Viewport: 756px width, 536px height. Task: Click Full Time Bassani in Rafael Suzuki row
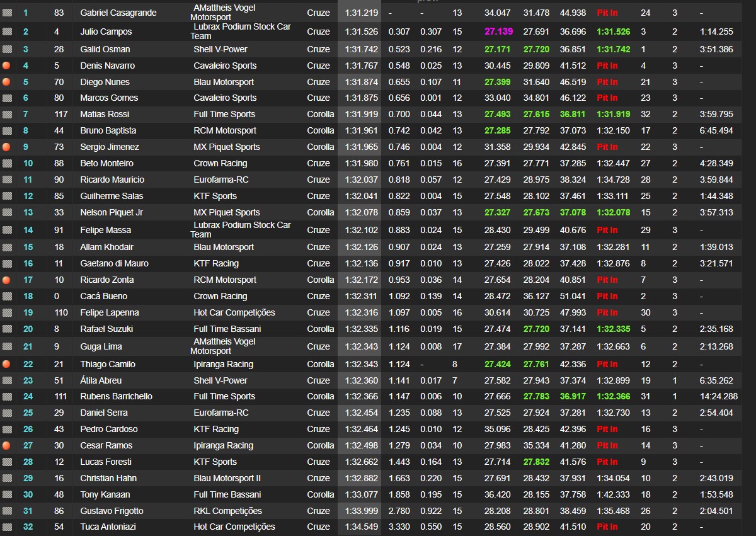[x=227, y=329]
